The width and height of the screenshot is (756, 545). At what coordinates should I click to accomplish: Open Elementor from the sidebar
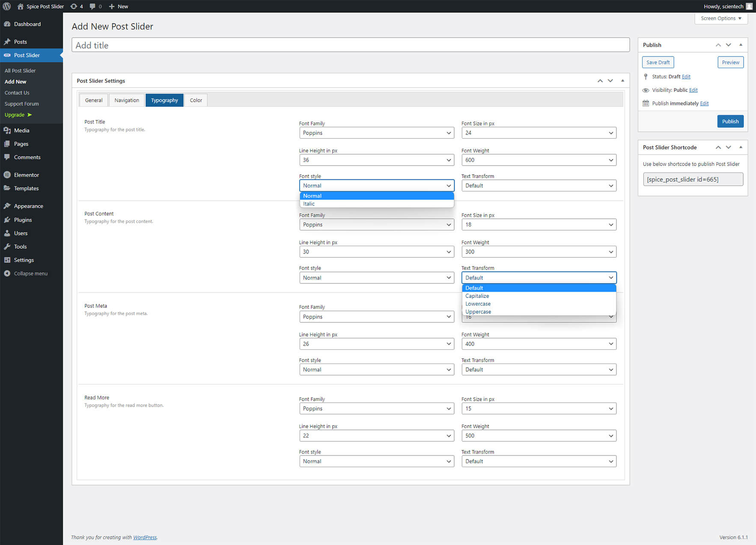click(26, 175)
